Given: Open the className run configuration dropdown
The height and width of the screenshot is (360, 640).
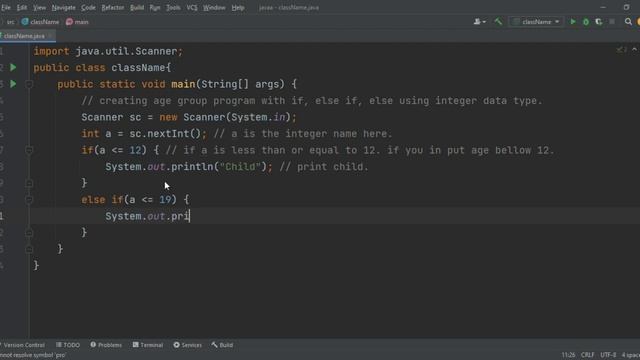Looking at the screenshot, I should pyautogui.click(x=536, y=22).
